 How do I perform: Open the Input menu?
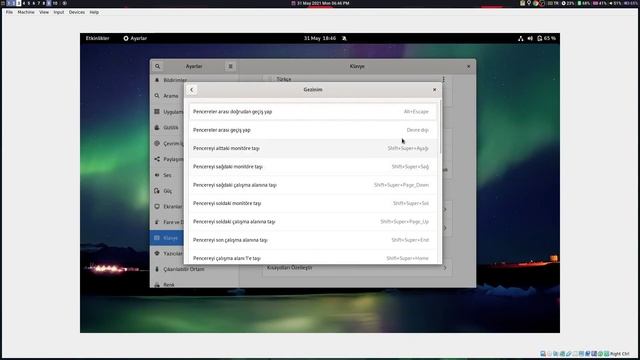pyautogui.click(x=59, y=12)
